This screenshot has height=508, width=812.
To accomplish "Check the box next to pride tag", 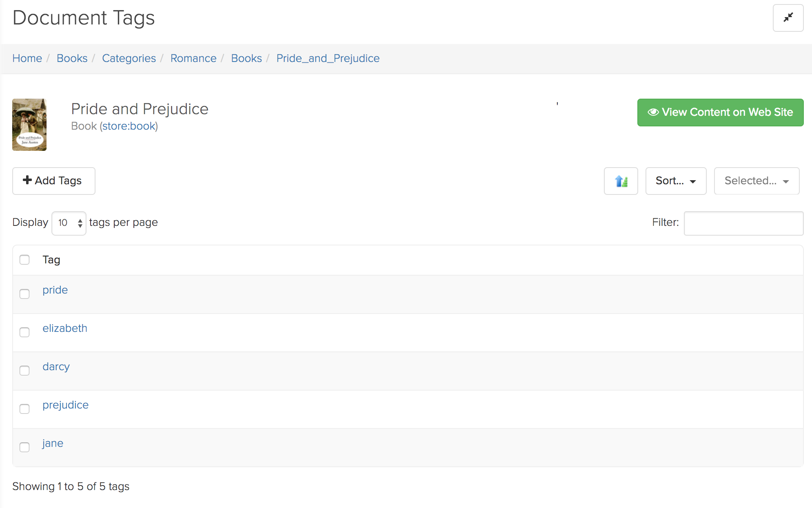I will click(24, 294).
